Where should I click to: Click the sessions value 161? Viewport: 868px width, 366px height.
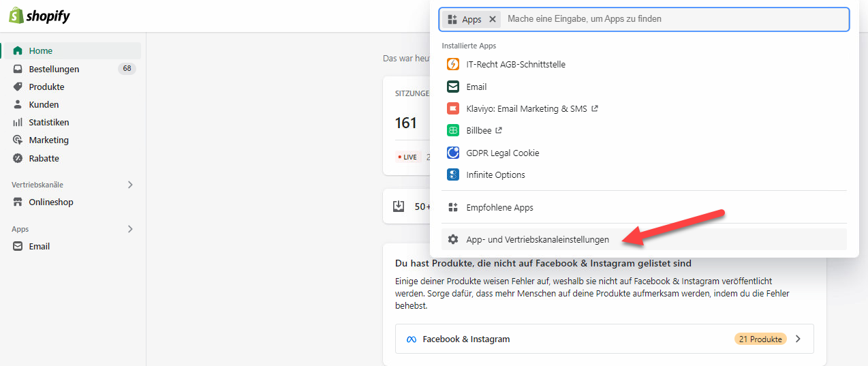[x=406, y=123]
